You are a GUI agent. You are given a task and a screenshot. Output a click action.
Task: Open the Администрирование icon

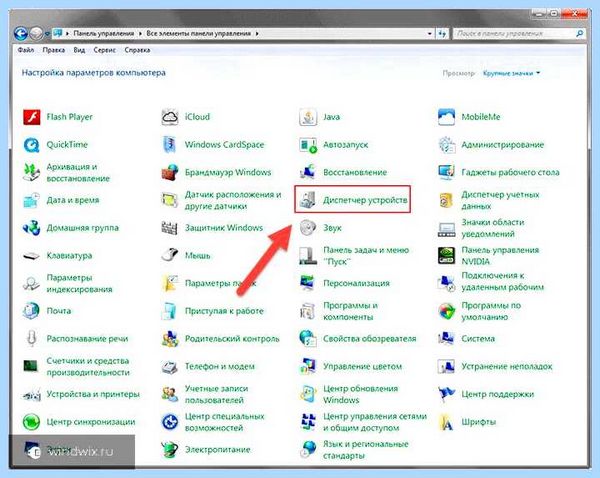[x=447, y=145]
